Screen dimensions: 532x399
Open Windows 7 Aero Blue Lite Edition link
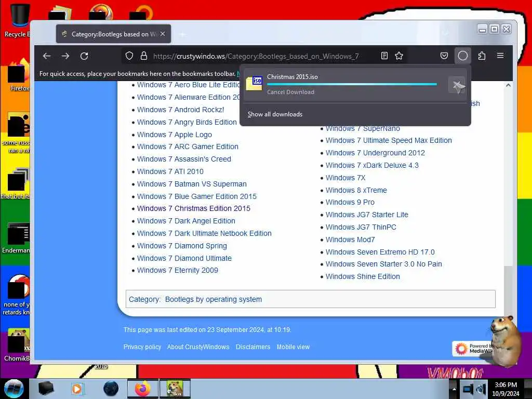189,85
